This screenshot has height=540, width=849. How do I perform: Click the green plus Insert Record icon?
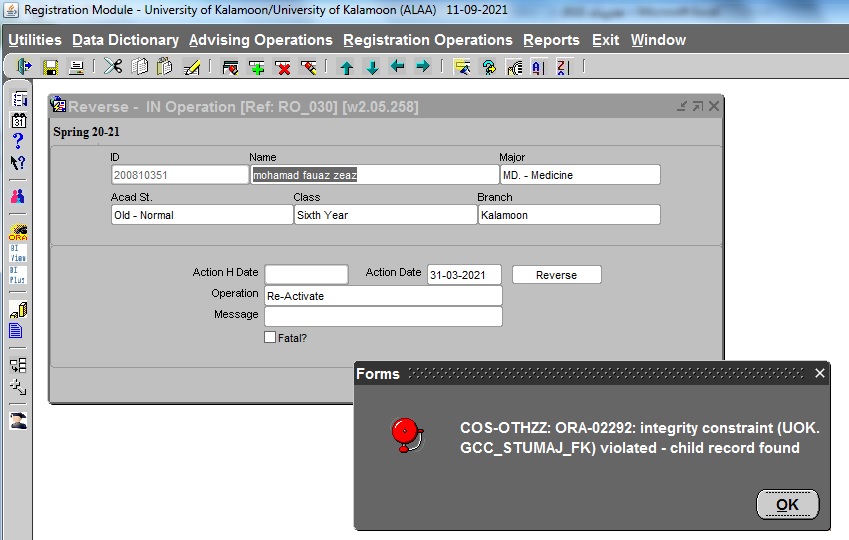click(x=257, y=67)
